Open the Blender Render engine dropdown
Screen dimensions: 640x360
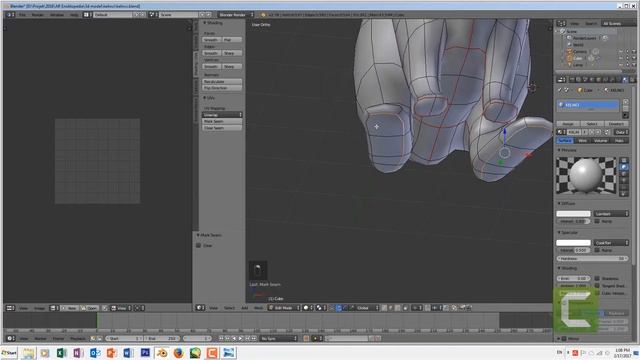tap(236, 15)
